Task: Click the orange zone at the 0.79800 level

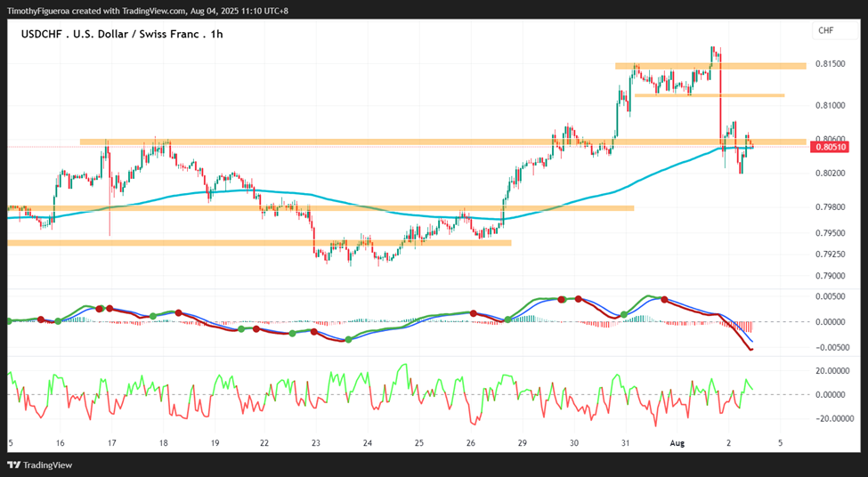Action: pos(320,208)
